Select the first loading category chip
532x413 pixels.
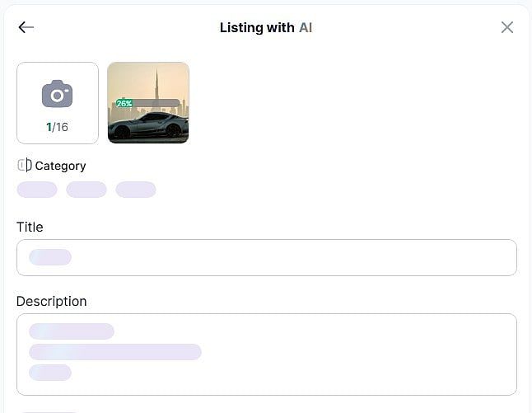[37, 190]
